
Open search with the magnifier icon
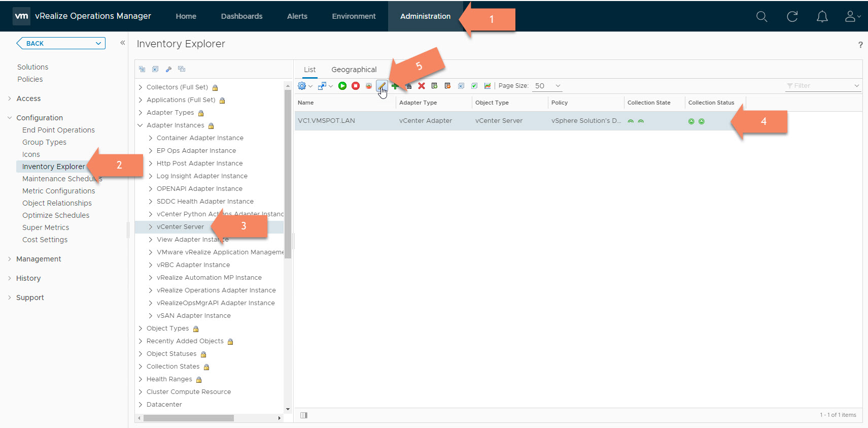761,16
